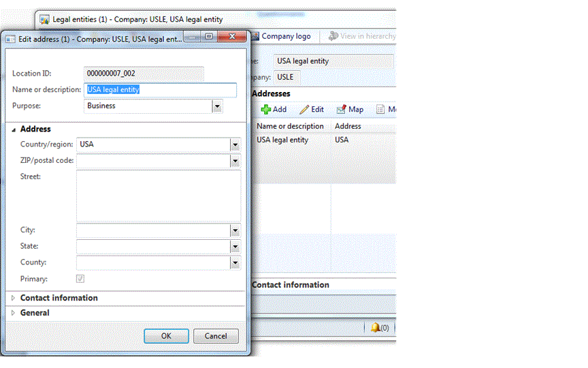Open the County dropdown arrow
Image resolution: width=588 pixels, height=368 pixels.
pos(235,262)
